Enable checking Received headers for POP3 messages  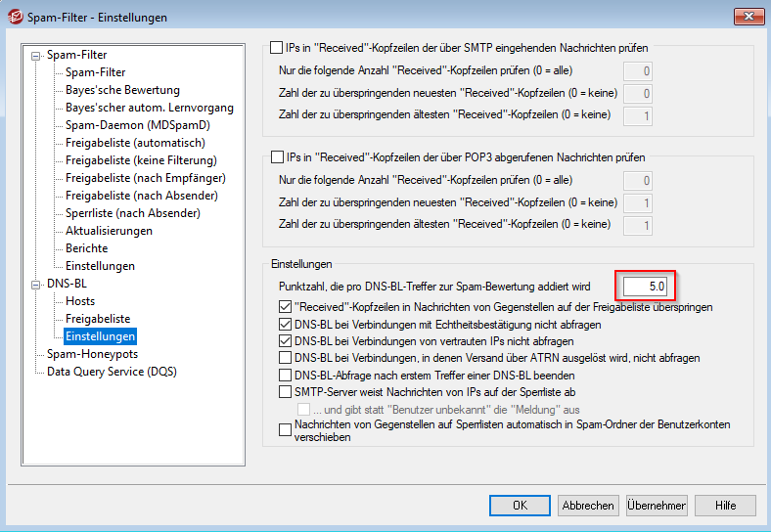point(277,156)
